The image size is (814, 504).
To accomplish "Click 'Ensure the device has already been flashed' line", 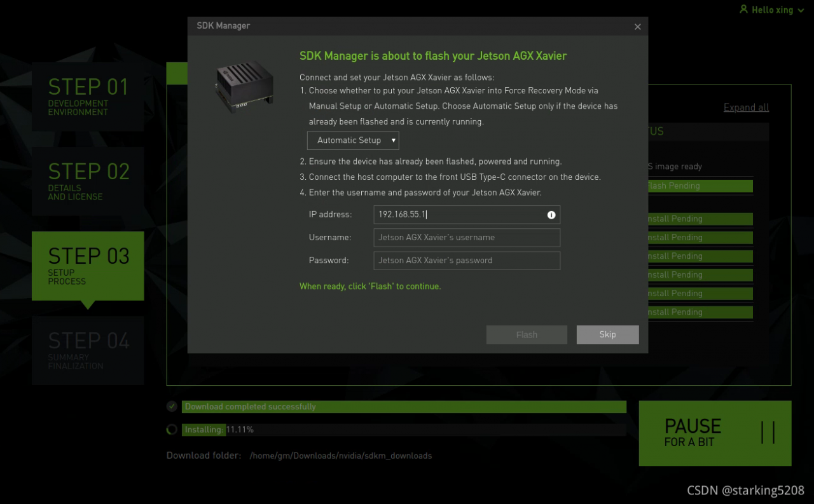I will point(431,162).
